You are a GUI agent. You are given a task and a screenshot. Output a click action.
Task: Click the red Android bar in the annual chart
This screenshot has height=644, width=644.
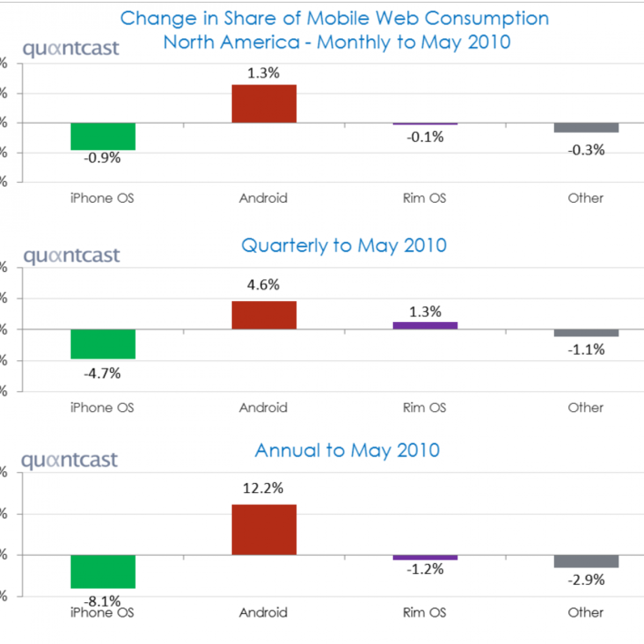click(x=264, y=530)
